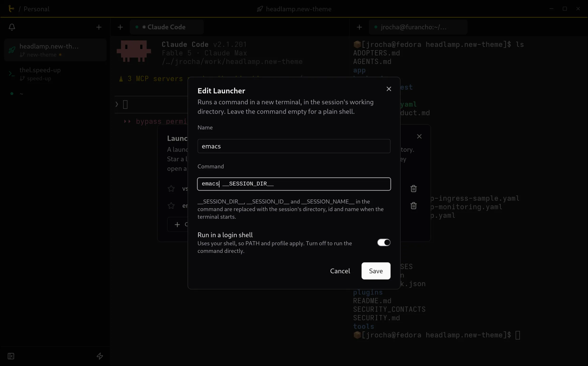This screenshot has height=366, width=588.
Task: Click the add launcher plus button
Action: click(178, 225)
